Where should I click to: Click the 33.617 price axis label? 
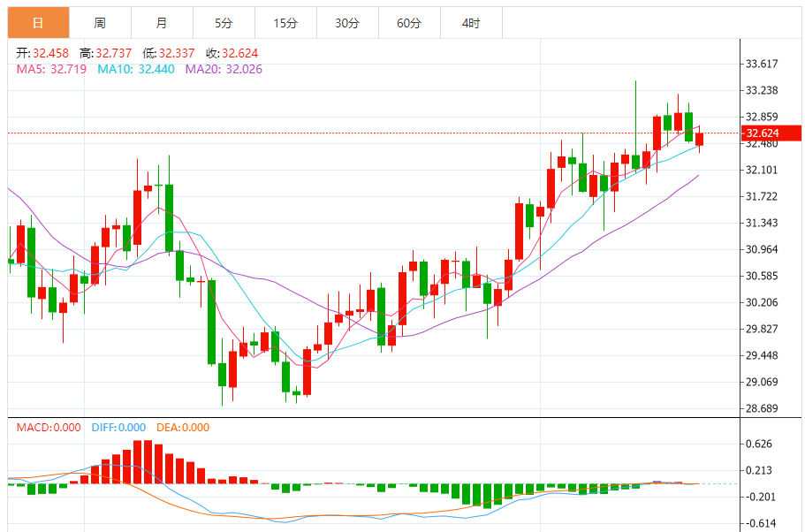point(762,64)
